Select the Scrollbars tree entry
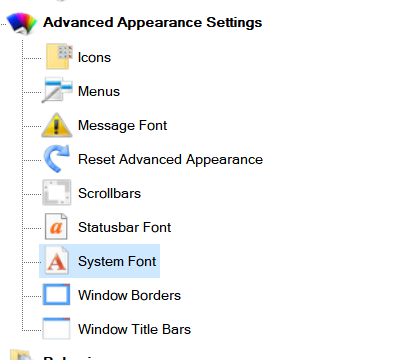 tap(109, 193)
